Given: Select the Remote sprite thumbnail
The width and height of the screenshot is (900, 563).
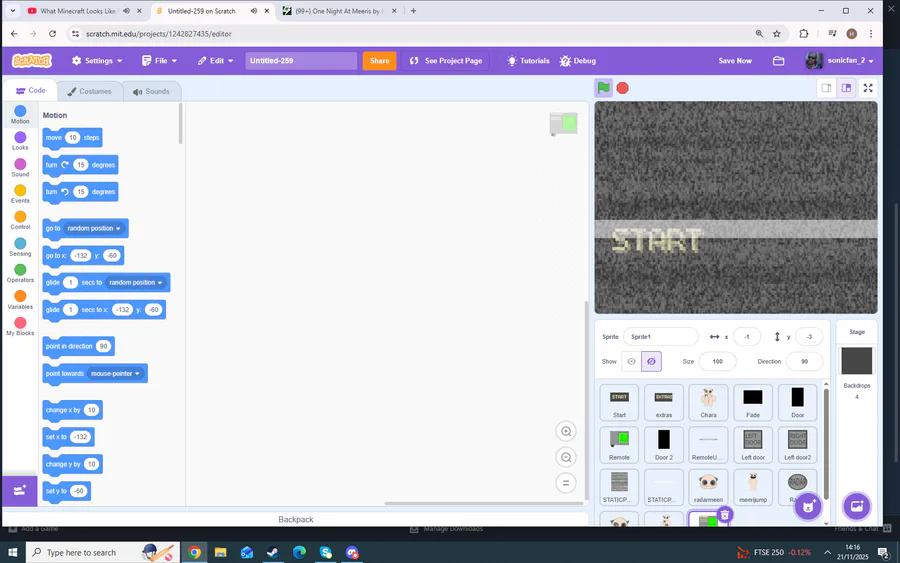Looking at the screenshot, I should (x=619, y=445).
